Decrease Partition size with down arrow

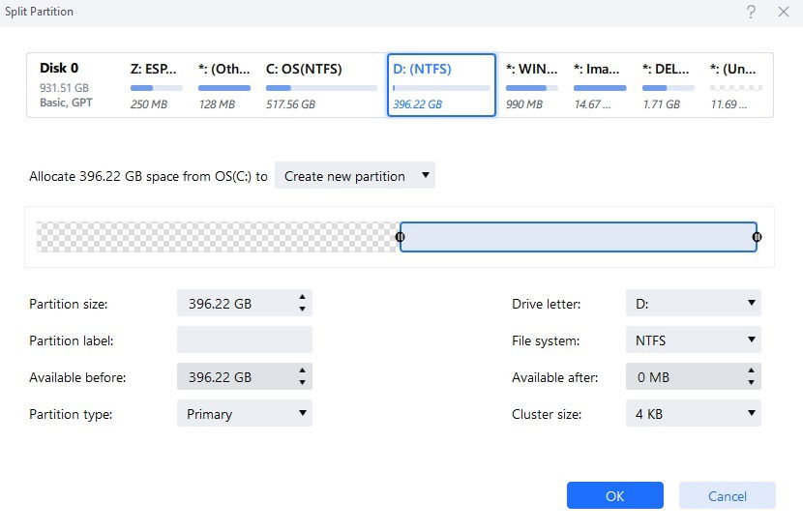click(x=302, y=309)
